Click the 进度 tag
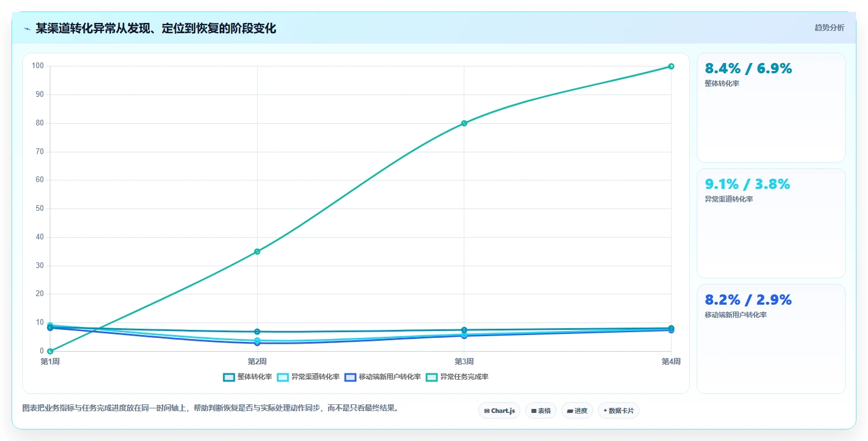The image size is (868, 441). pyautogui.click(x=577, y=411)
